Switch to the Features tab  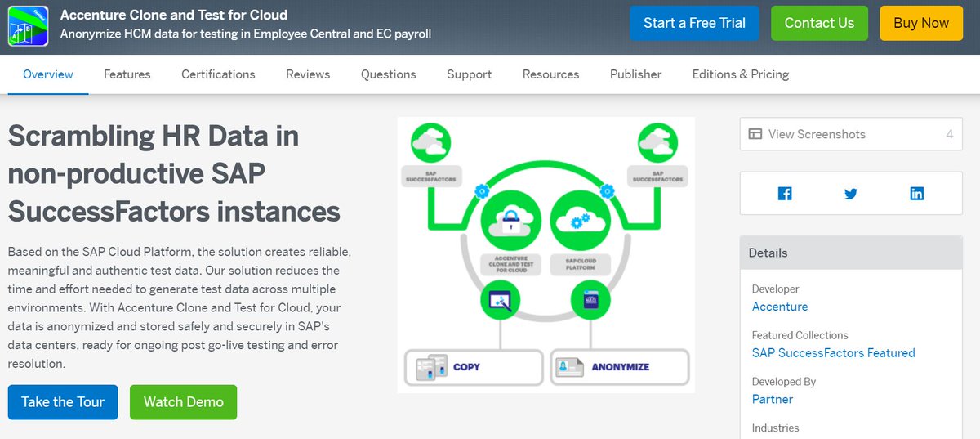[127, 74]
